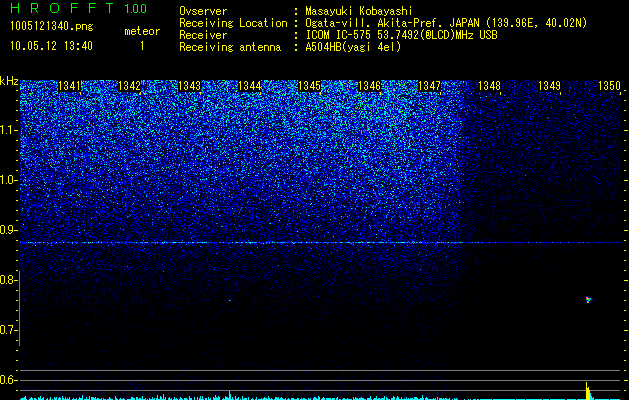Click the 1.1 kHz axis label
Screen dimensions: 629x400
(x=9, y=130)
